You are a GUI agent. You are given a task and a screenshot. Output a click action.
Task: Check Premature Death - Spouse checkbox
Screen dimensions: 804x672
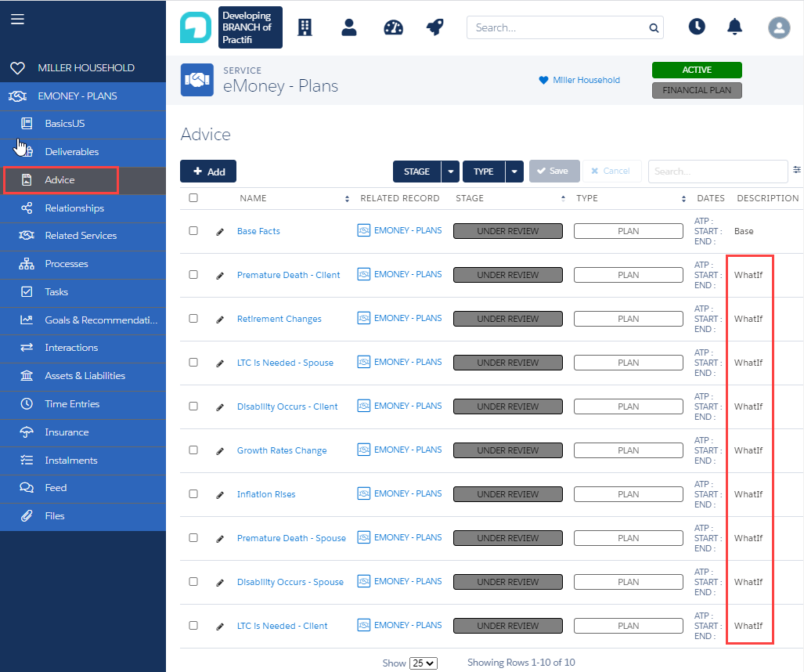(193, 537)
